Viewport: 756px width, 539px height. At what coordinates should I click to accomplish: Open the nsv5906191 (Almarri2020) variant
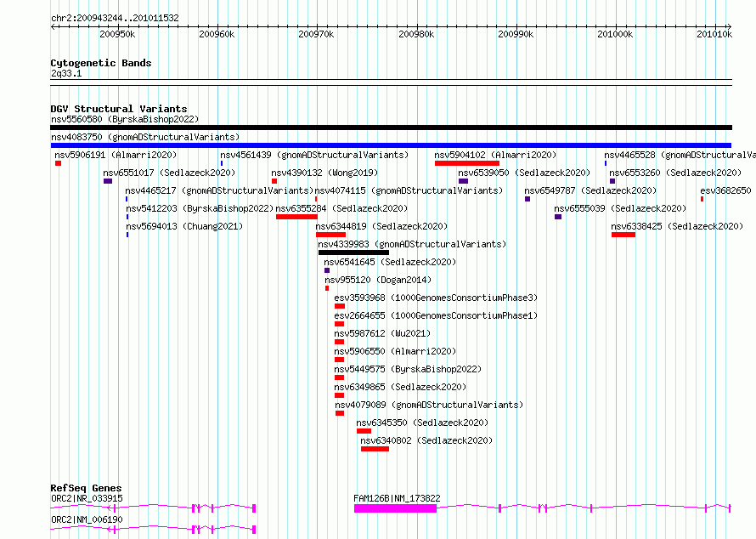coord(116,155)
